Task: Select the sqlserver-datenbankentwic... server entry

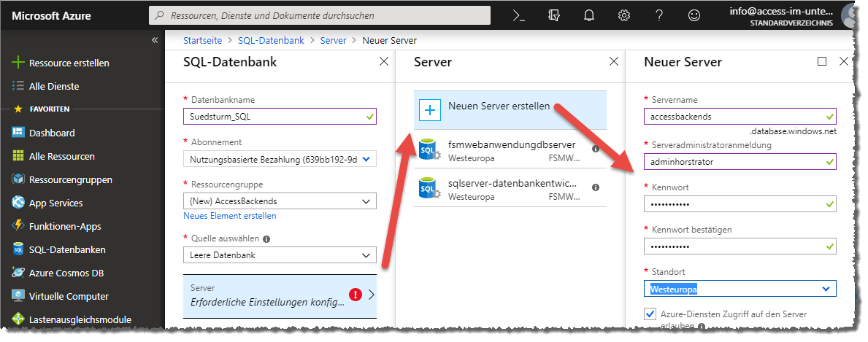Action: pos(510,187)
